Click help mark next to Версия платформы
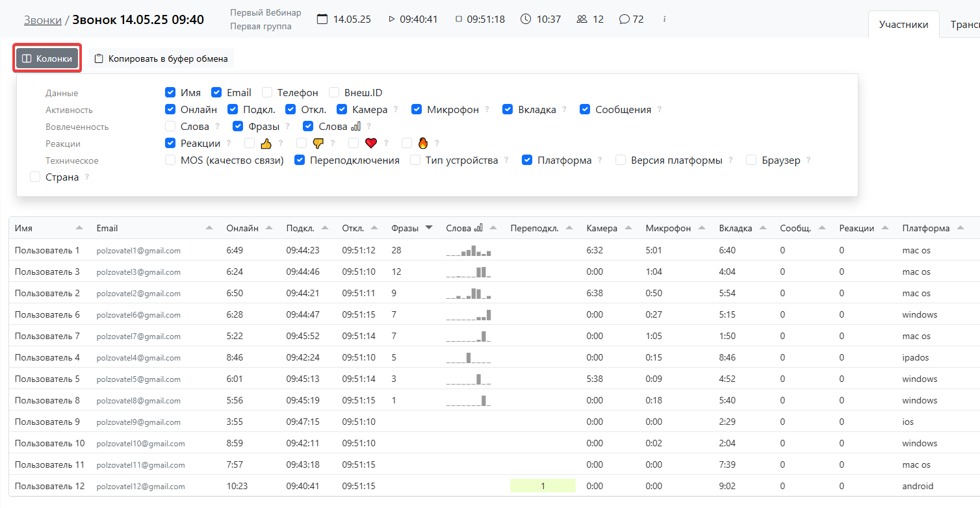Viewport: 980px width, 508px height. tap(730, 160)
